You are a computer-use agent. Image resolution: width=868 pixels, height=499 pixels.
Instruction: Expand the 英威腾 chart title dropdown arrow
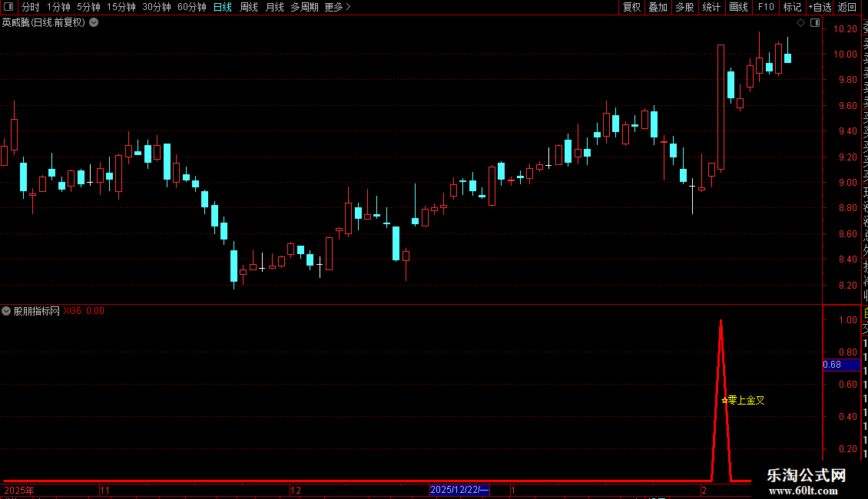[94, 23]
